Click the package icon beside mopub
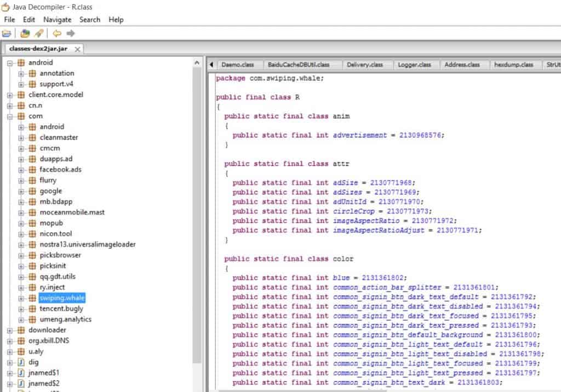 [32, 223]
